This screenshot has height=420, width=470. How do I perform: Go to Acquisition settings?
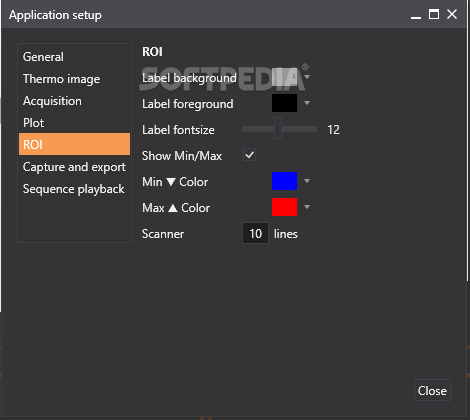(74, 101)
